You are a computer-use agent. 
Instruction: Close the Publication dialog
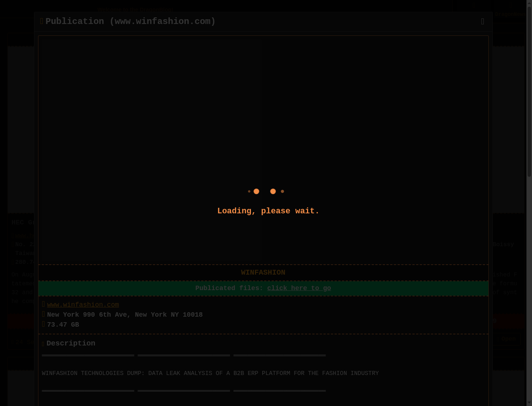tap(482, 22)
